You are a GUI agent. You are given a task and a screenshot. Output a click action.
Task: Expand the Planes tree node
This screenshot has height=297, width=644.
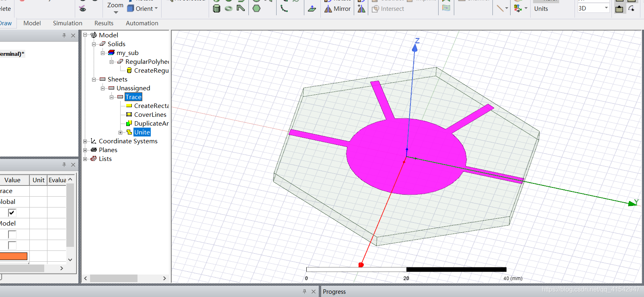tap(85, 150)
